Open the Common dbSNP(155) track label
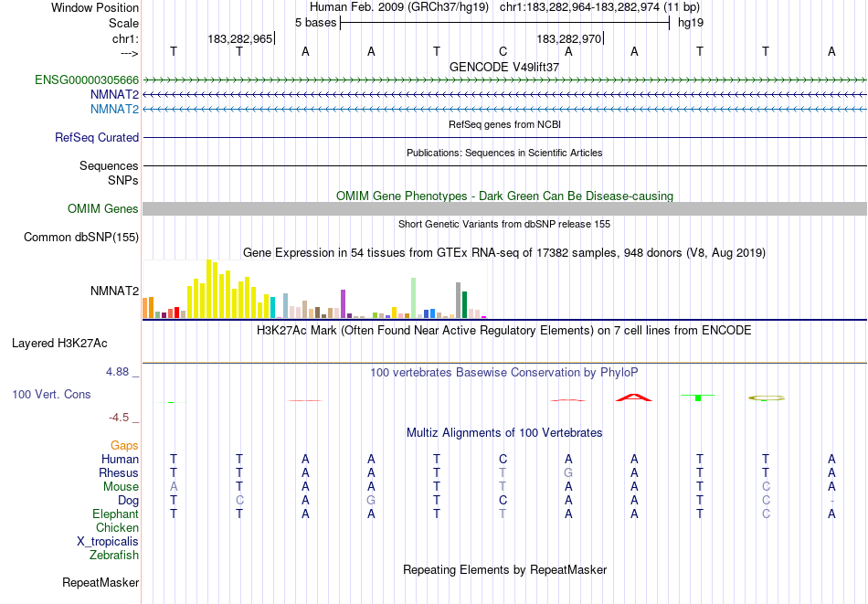Image resolution: width=868 pixels, height=604 pixels. click(x=81, y=237)
